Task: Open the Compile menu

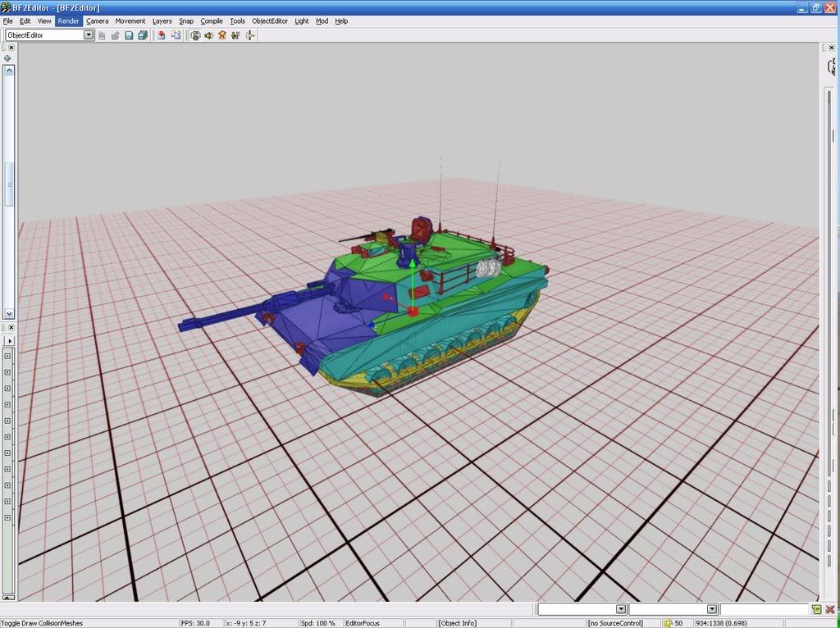Action: 212,21
